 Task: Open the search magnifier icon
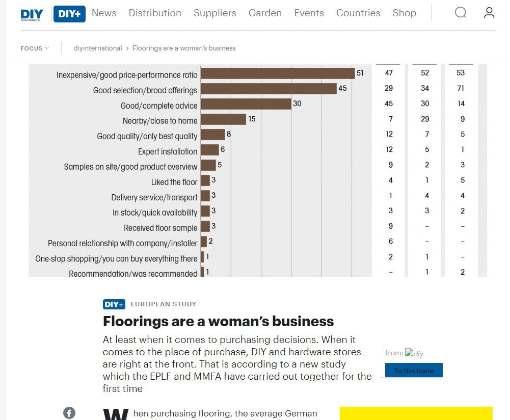coord(460,13)
